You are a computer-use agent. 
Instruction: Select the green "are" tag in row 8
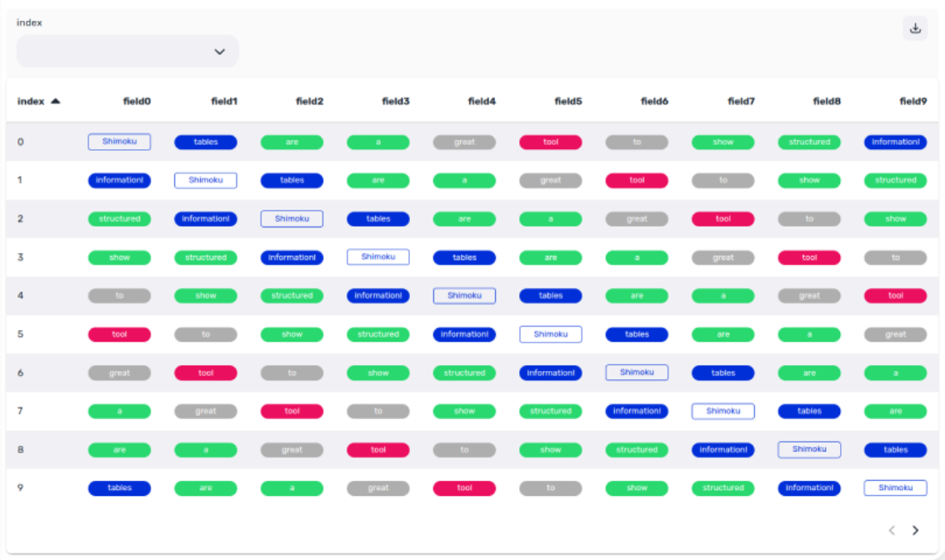119,450
